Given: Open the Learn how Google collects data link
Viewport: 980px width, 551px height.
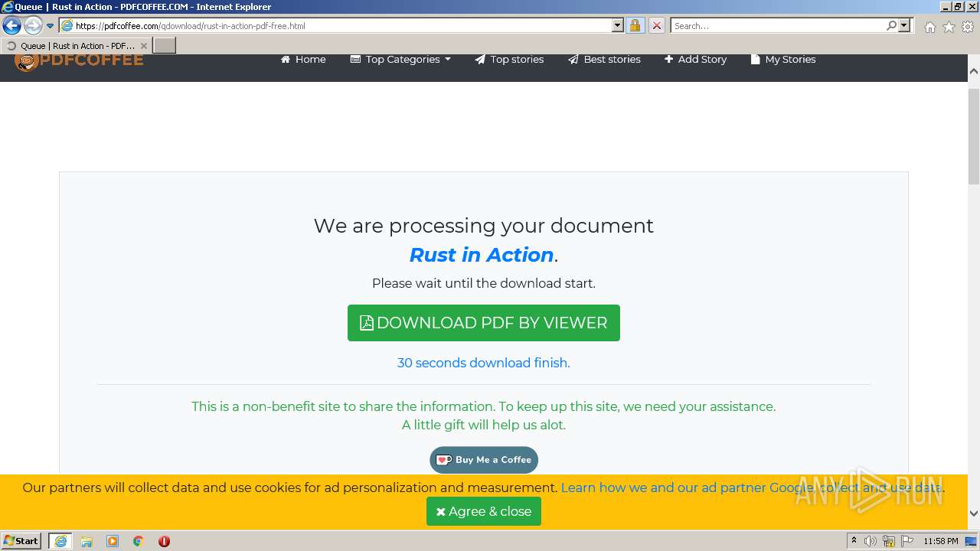Looking at the screenshot, I should tap(752, 487).
